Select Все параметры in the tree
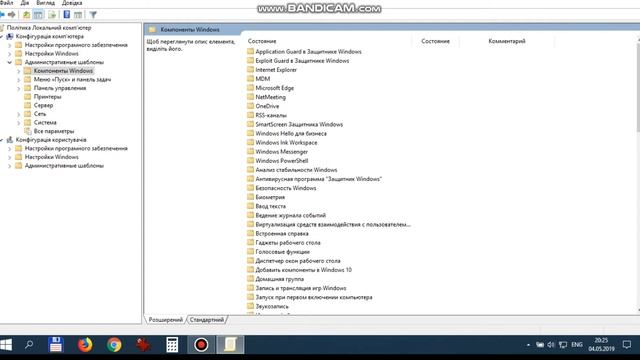The width and height of the screenshot is (640, 360). point(54,131)
